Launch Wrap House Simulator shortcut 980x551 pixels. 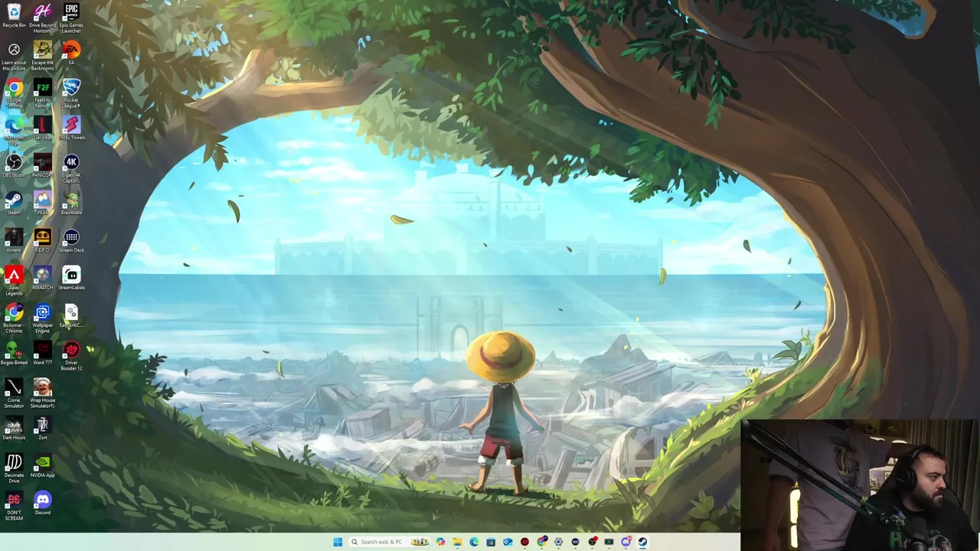(x=43, y=393)
